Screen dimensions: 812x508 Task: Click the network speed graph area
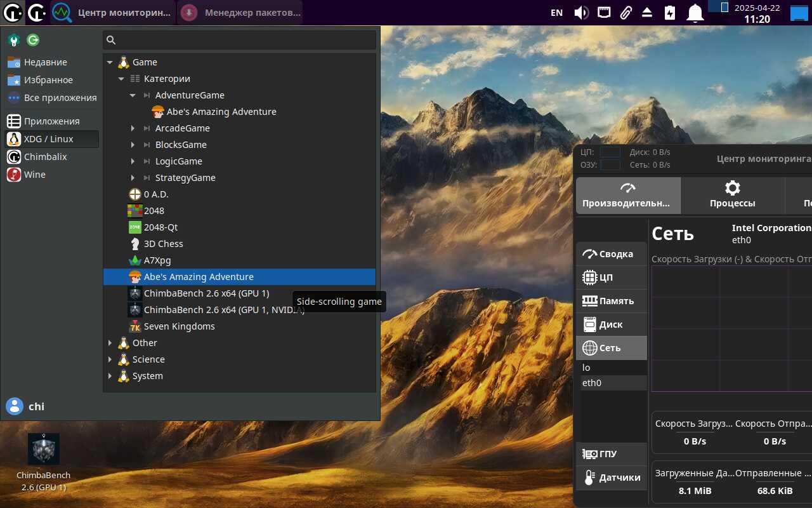731,329
